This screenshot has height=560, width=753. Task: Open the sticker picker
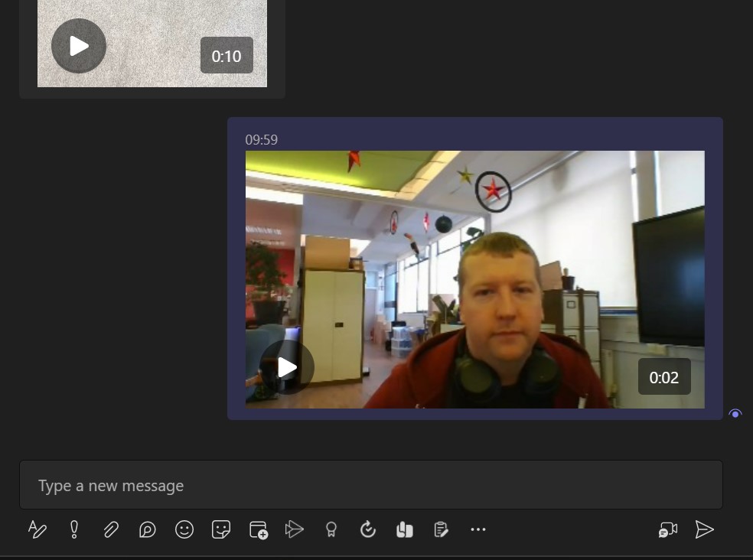[221, 529]
